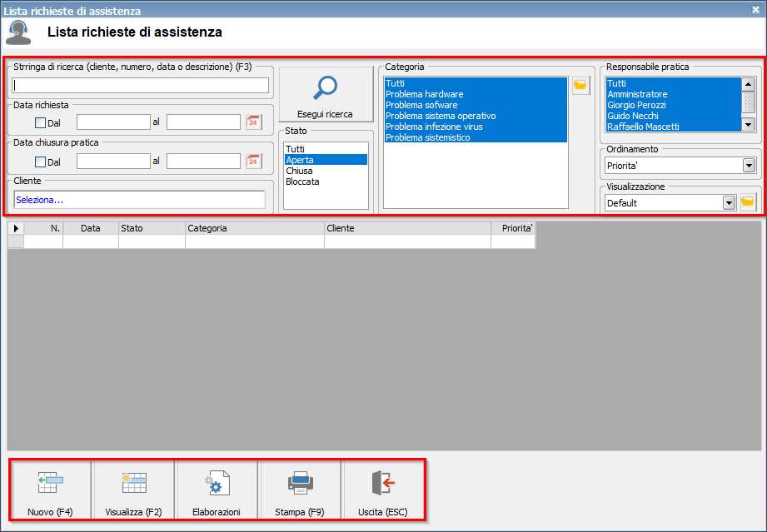Viewport: 767px width, 532px height.
Task: Open calendar picker for Data richiesta
Action: [x=254, y=122]
